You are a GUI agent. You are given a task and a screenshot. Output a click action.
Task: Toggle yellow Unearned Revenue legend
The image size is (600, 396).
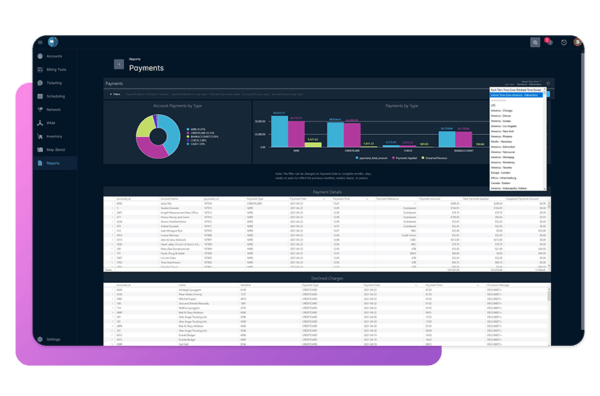(x=434, y=158)
